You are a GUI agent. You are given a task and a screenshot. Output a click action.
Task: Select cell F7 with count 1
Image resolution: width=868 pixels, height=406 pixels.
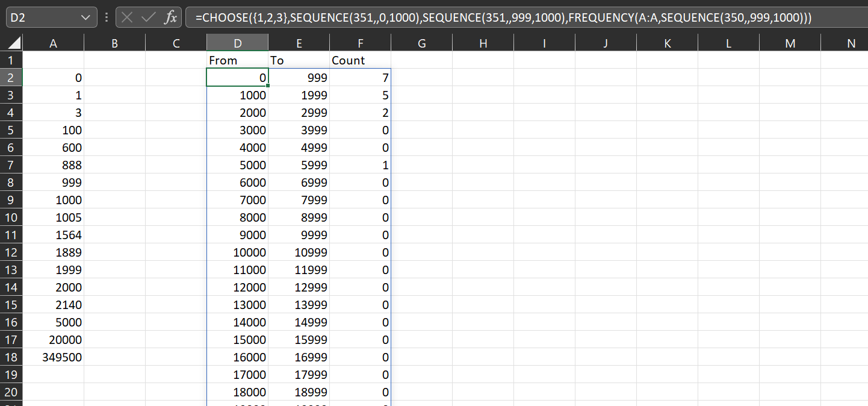[360, 165]
